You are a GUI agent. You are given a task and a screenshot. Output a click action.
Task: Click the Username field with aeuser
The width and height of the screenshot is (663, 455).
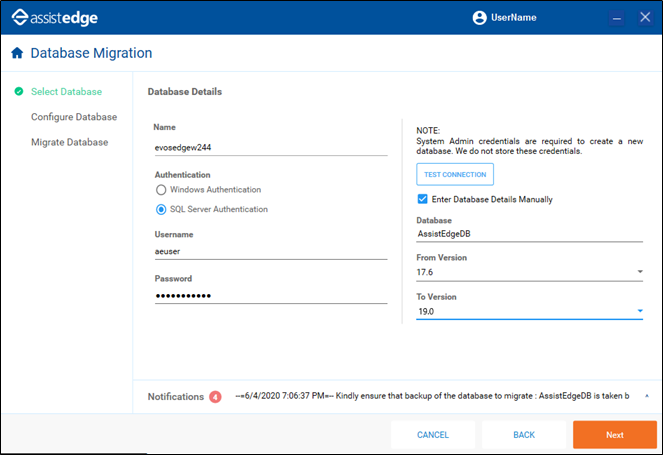coord(271,252)
